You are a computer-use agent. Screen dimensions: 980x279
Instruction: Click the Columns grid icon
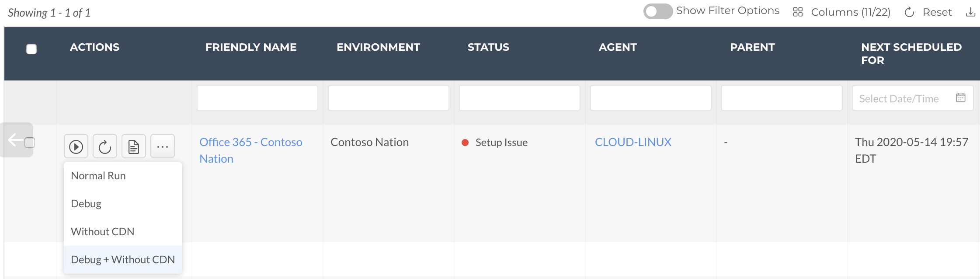point(798,12)
